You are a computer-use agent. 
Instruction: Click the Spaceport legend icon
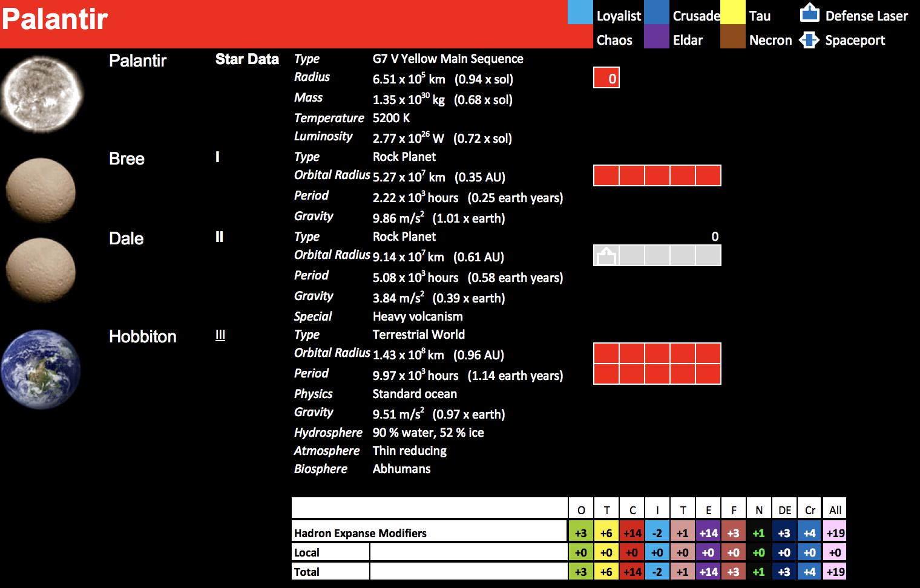(x=809, y=40)
